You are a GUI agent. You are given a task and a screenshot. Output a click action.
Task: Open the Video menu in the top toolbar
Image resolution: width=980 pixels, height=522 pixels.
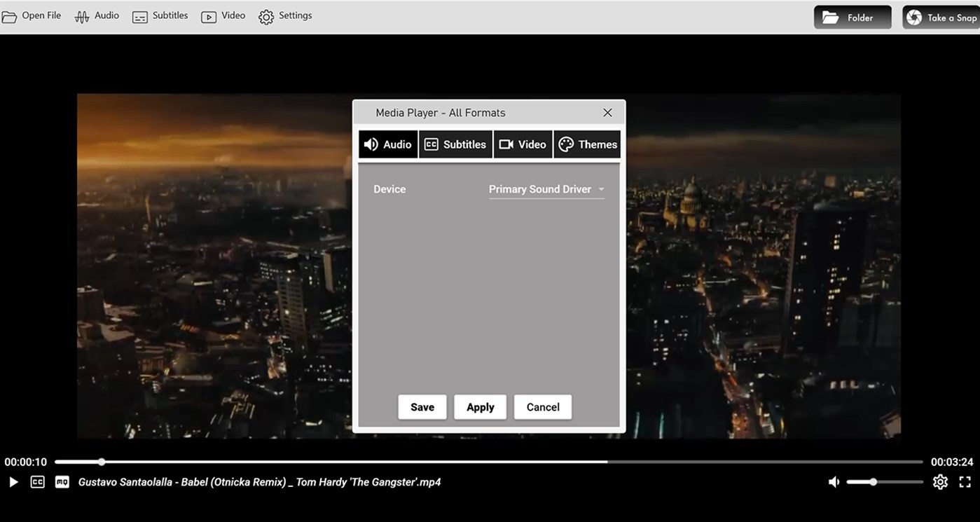click(223, 15)
